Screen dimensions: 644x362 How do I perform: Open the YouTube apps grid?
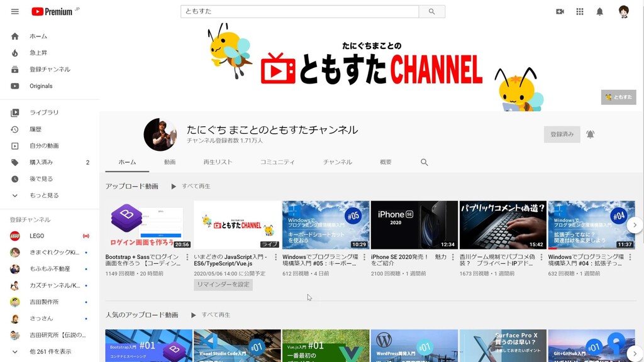point(579,11)
